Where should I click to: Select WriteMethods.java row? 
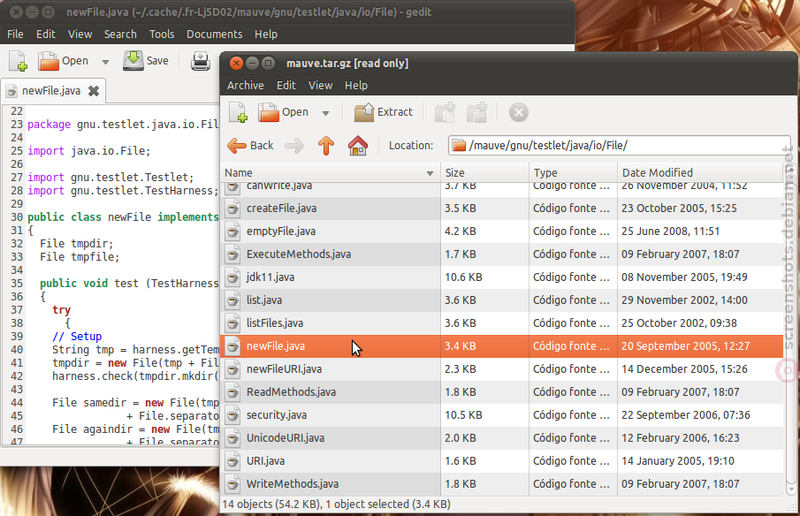click(502, 484)
